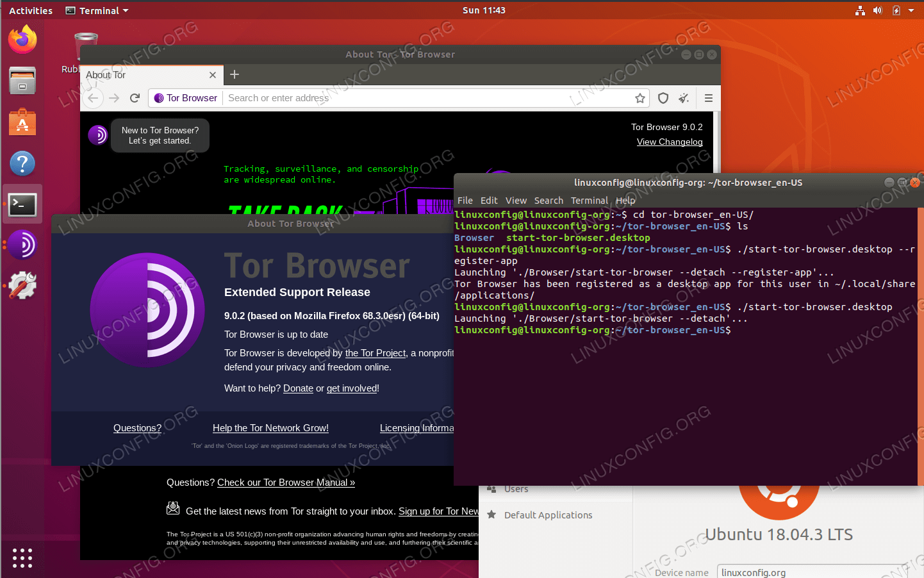Open the Settings tools icon in the dock

[x=22, y=286]
